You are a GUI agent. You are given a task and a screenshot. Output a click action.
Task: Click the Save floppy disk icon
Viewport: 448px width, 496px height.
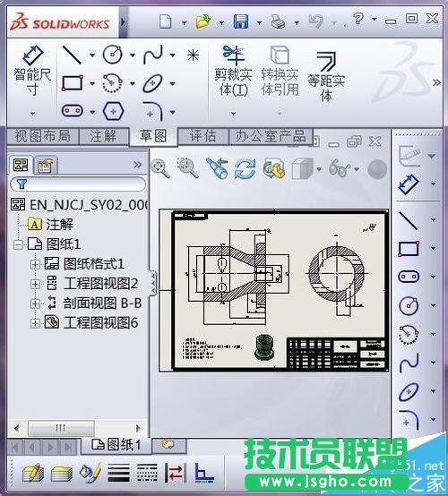tap(241, 21)
